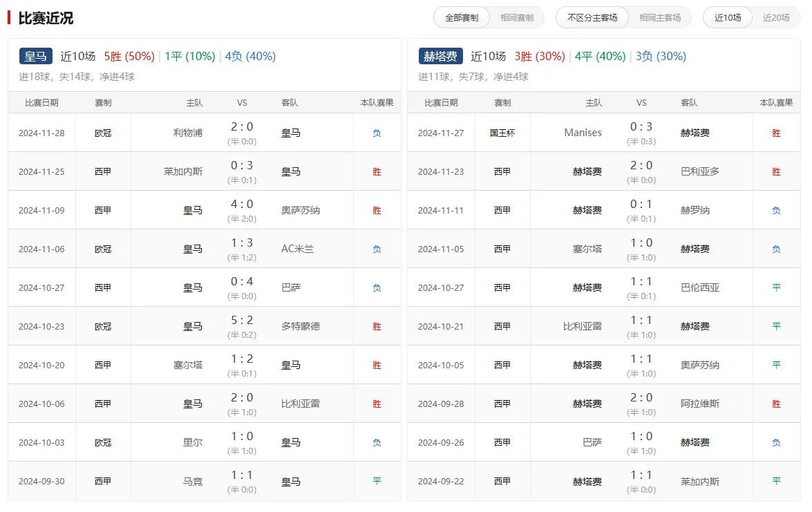Show 近10场 recent matches
The height and width of the screenshot is (512, 812).
point(728,17)
